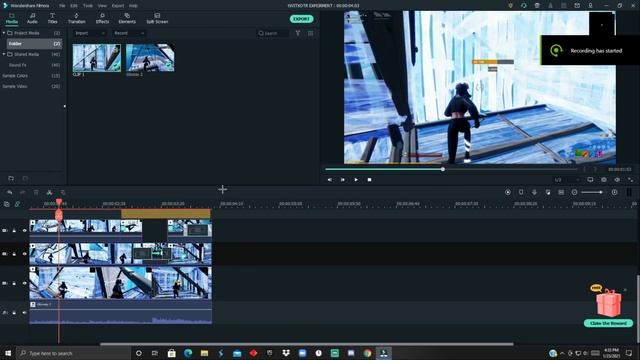Toggle the auto ripple link icon
The image size is (640, 360).
click(17, 204)
